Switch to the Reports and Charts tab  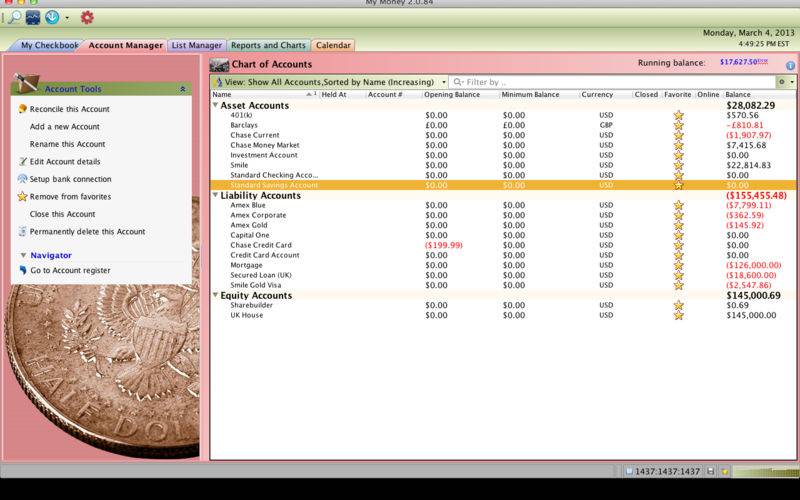[268, 45]
